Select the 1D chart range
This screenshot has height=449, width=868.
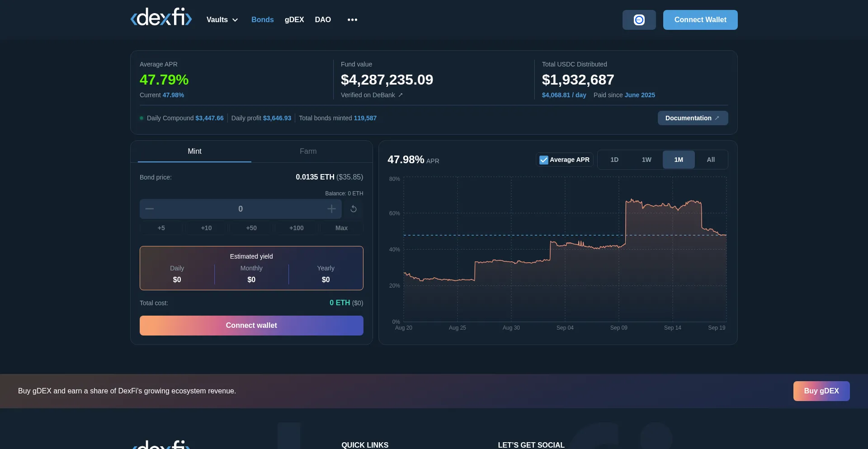coord(614,160)
